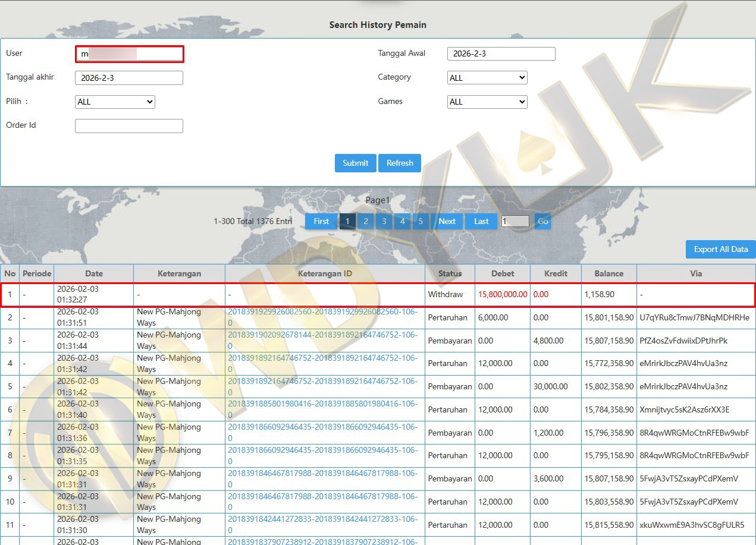Open the Games dropdown
The width and height of the screenshot is (756, 545).
tap(487, 102)
